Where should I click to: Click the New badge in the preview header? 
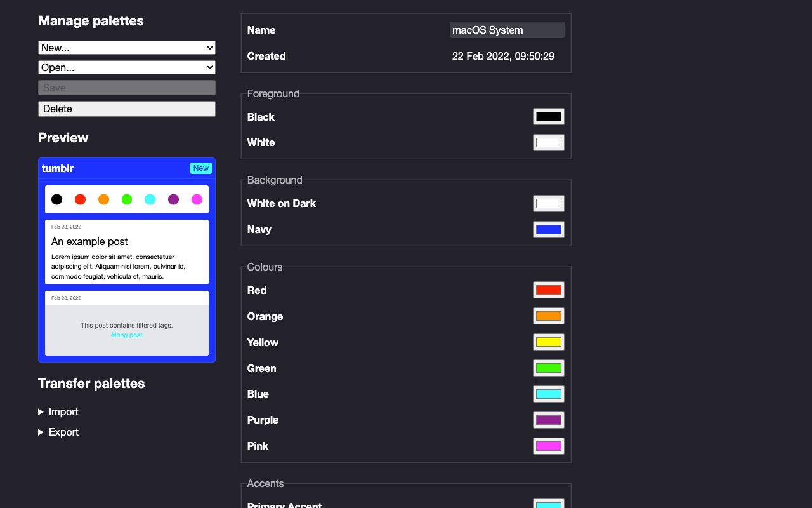(x=201, y=168)
